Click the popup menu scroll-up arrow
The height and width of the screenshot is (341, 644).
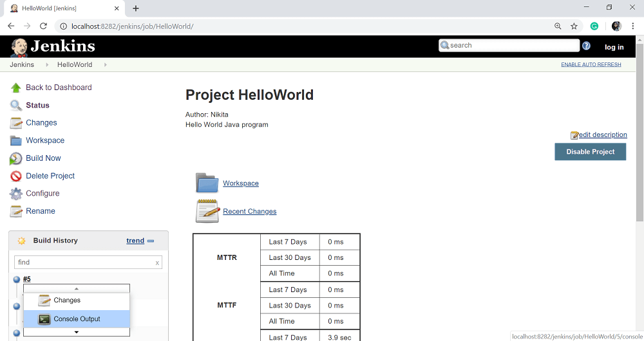pyautogui.click(x=77, y=288)
